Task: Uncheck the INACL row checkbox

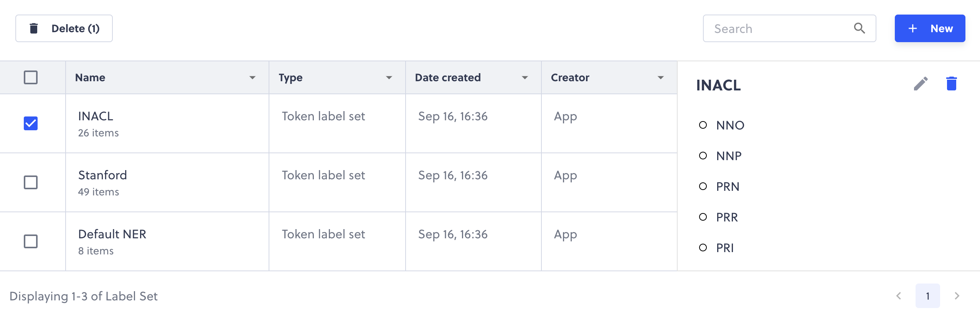Action: 31,123
